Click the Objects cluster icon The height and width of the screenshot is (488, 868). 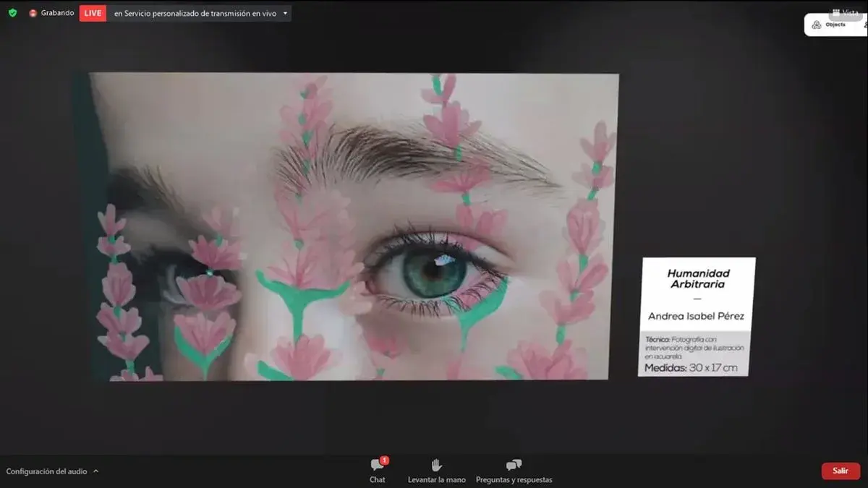[817, 25]
